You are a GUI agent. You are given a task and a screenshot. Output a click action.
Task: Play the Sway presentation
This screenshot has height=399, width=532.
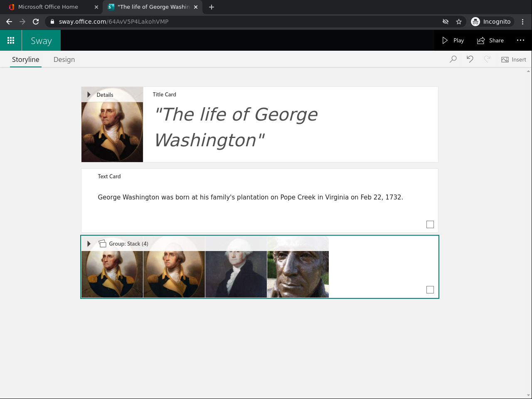[453, 40]
